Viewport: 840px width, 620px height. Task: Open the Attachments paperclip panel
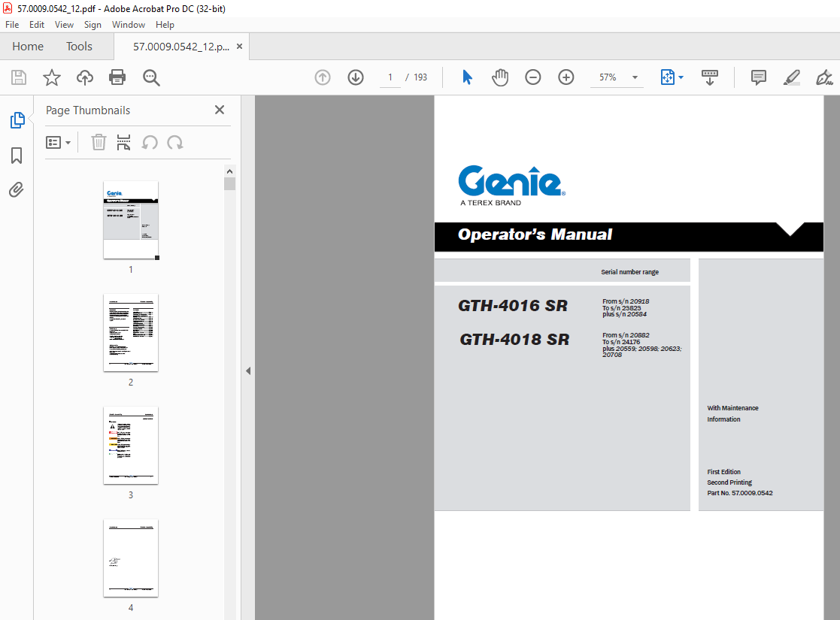[x=17, y=190]
